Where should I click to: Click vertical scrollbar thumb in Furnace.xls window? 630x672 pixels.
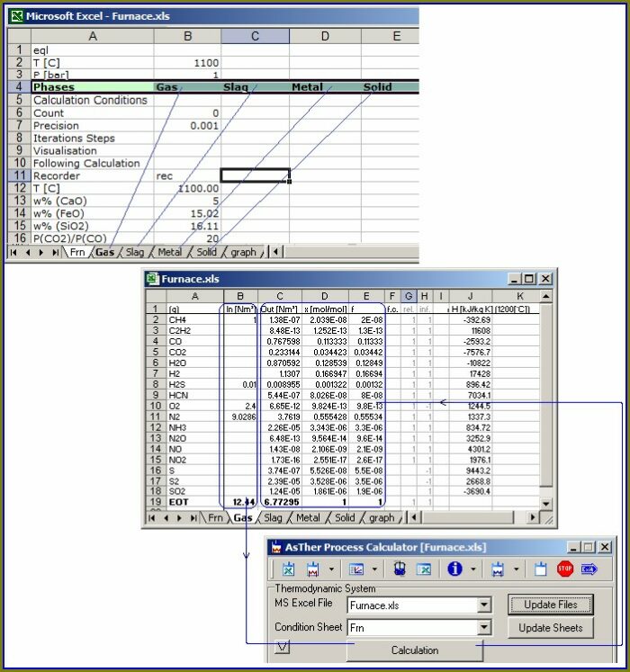coord(545,394)
